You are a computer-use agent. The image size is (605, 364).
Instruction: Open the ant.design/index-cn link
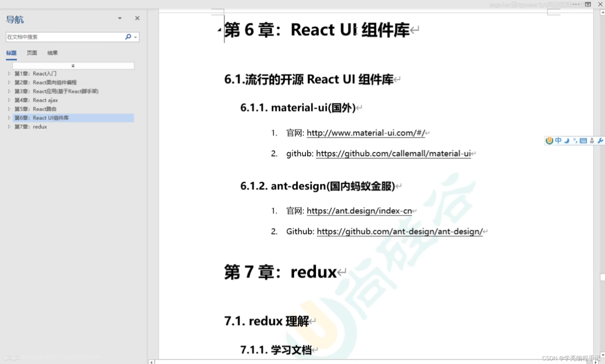pos(359,211)
